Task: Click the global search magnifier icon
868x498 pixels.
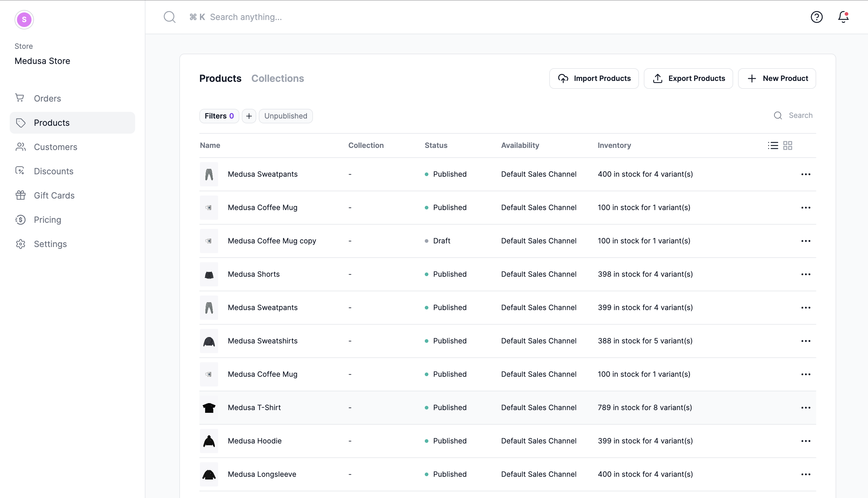Action: (170, 17)
